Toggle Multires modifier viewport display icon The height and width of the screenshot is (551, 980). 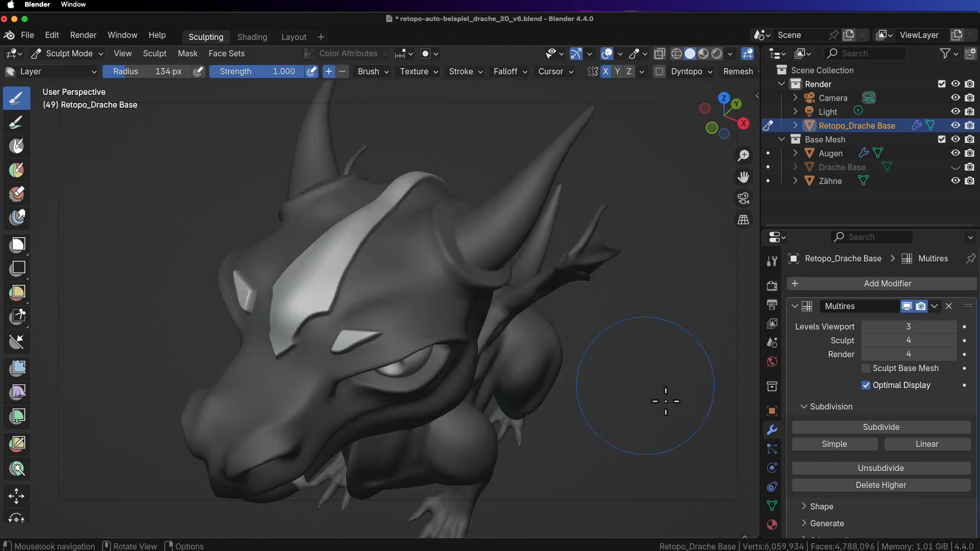[x=907, y=306]
